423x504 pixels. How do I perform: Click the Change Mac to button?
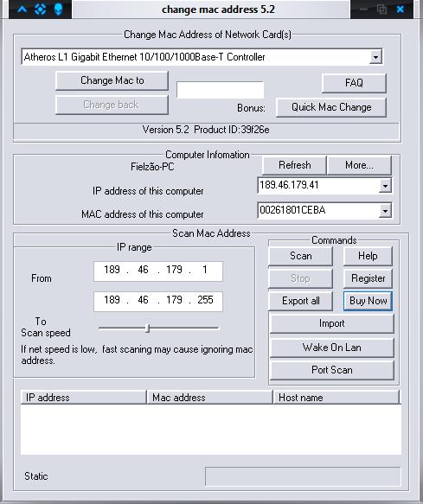click(112, 80)
